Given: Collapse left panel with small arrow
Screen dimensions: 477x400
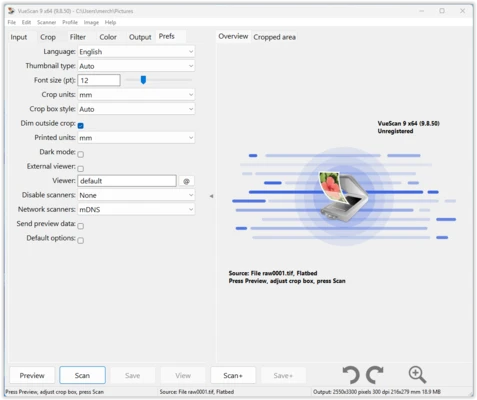Looking at the screenshot, I should [x=211, y=196].
